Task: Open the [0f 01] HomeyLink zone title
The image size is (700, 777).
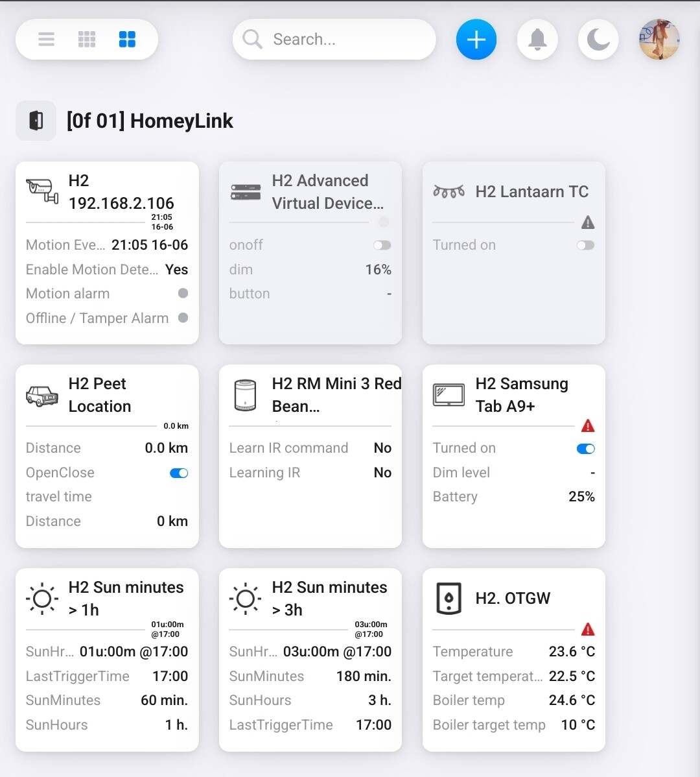Action: coord(150,121)
